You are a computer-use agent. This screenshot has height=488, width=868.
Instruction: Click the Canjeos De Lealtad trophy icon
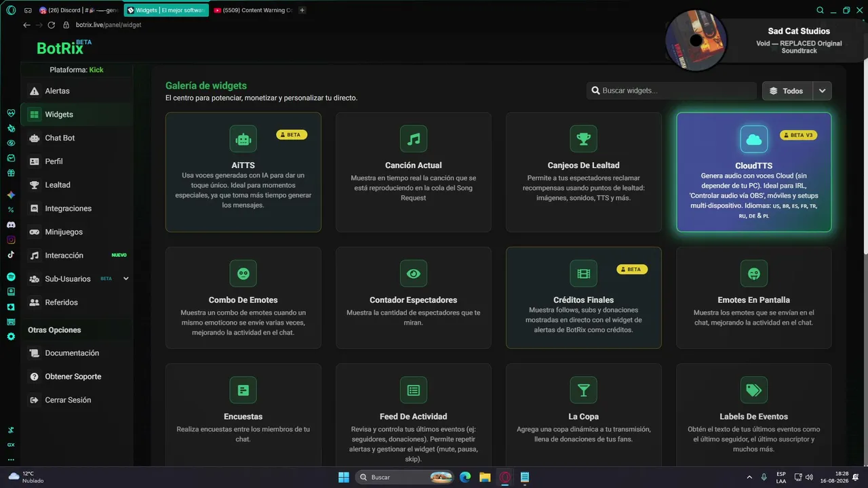(584, 139)
